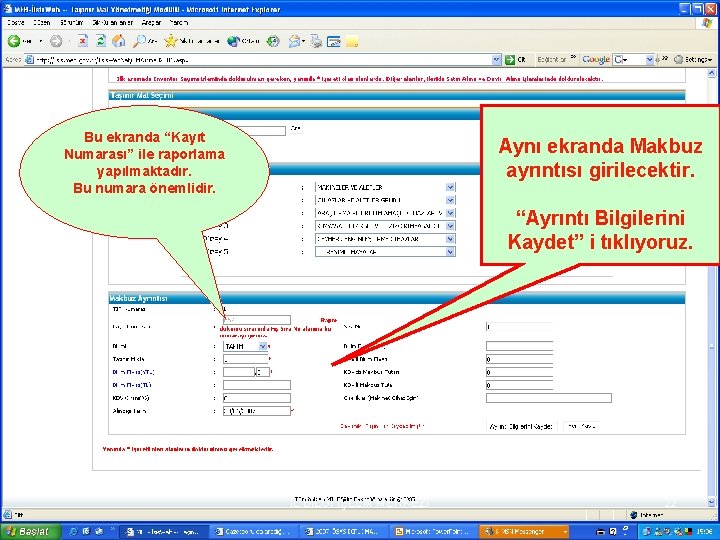This screenshot has height=540, width=720.
Task: Open Favorites star in toolbar
Action: pos(170,41)
